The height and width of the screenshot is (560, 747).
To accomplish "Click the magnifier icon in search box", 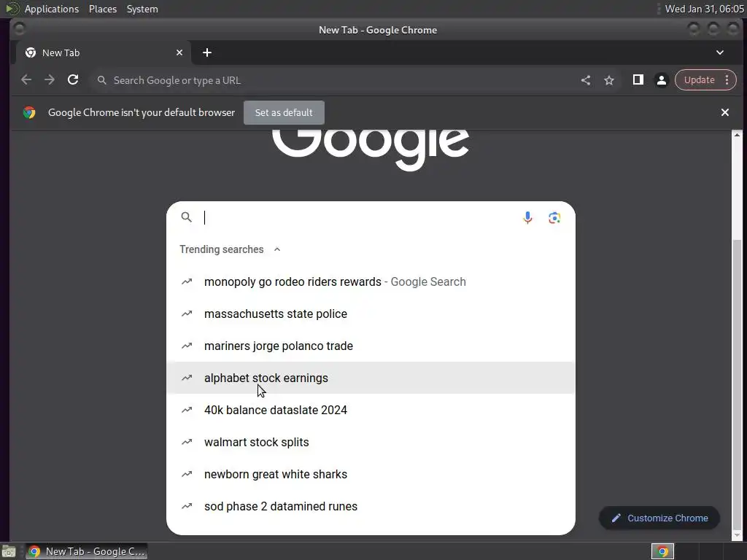I will click(x=186, y=217).
